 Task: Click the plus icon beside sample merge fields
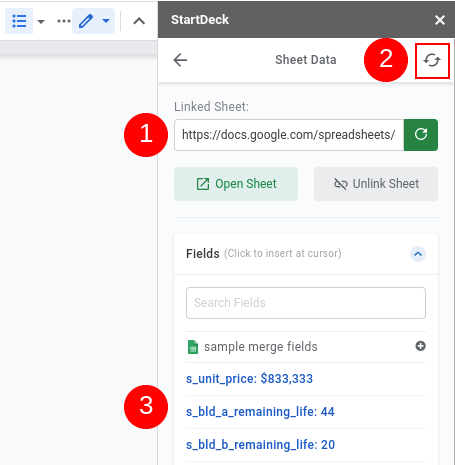point(420,346)
